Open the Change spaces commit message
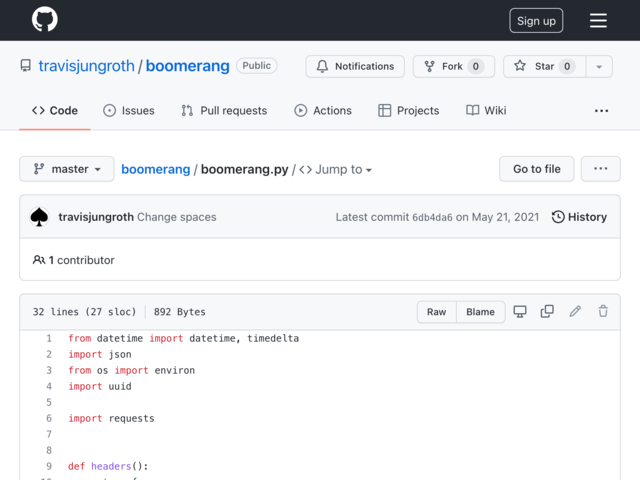Viewport: 640px width, 480px height. tap(177, 217)
